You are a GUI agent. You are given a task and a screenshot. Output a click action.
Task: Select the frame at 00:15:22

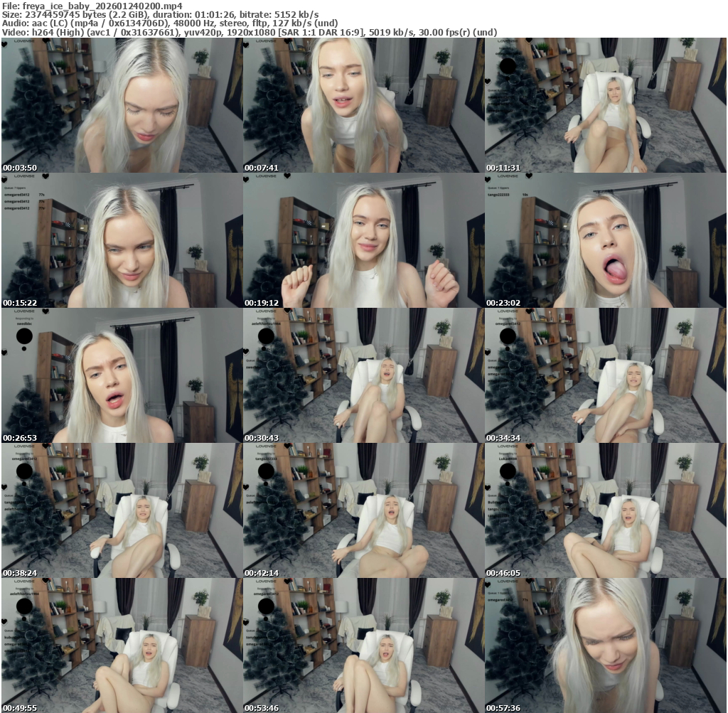coord(122,240)
